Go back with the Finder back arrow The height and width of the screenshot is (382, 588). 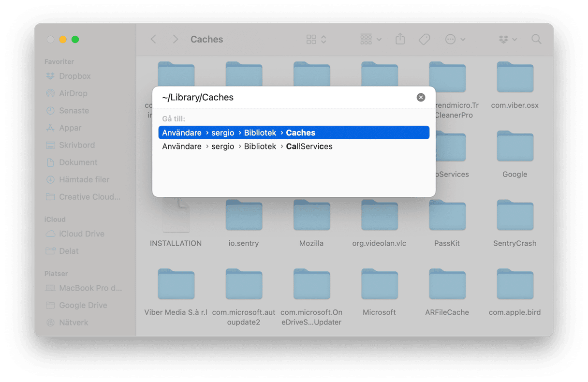click(x=153, y=40)
